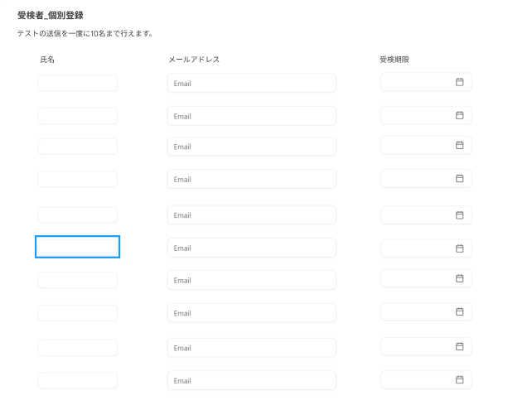Open calendar icon in fourth row deadline
Image resolution: width=532 pixels, height=405 pixels.
click(x=459, y=178)
